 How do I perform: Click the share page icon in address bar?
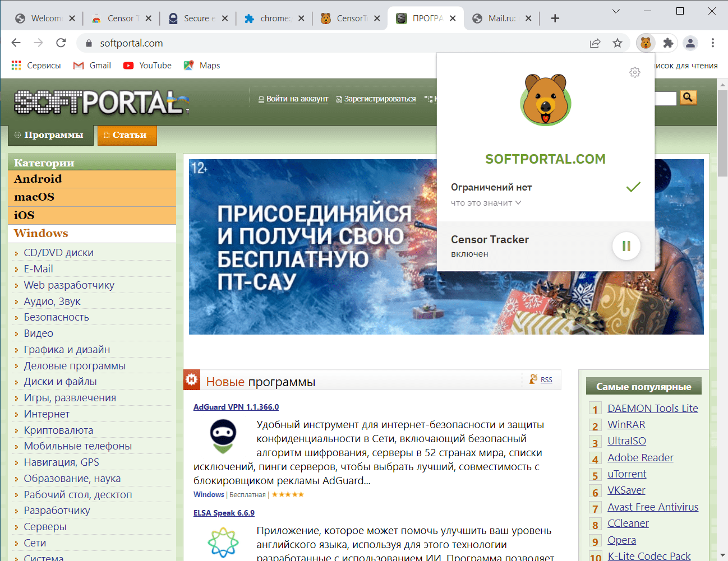(x=595, y=43)
